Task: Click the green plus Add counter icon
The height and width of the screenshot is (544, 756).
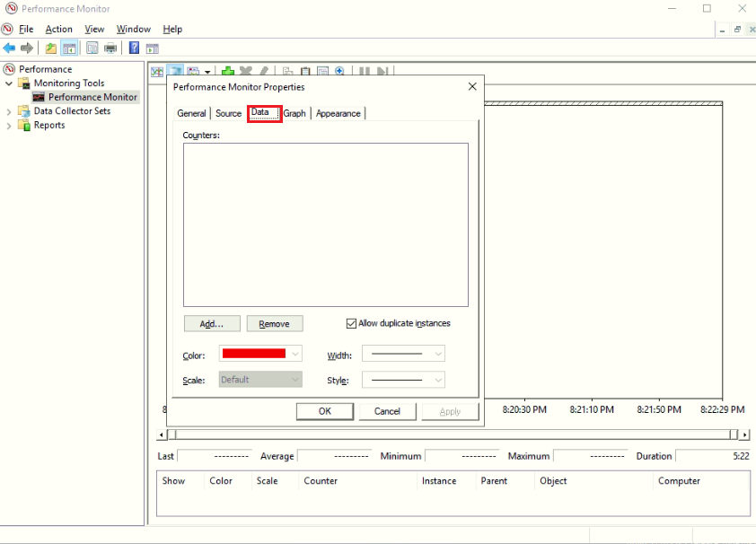Action: coord(227,72)
